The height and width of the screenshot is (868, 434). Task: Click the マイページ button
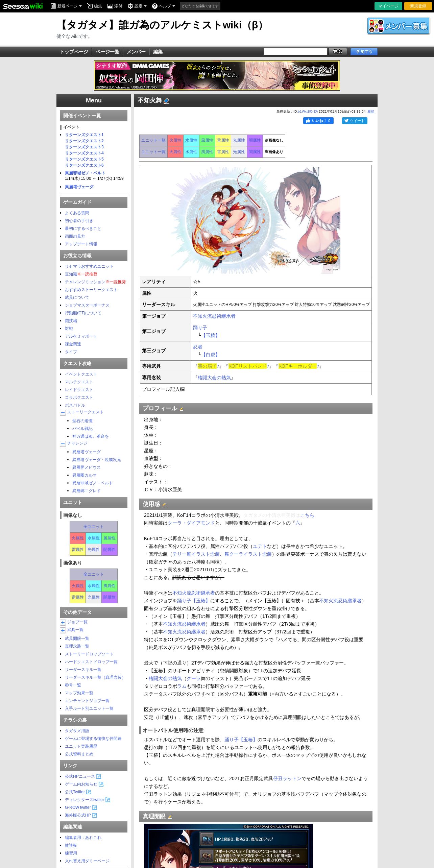388,6
